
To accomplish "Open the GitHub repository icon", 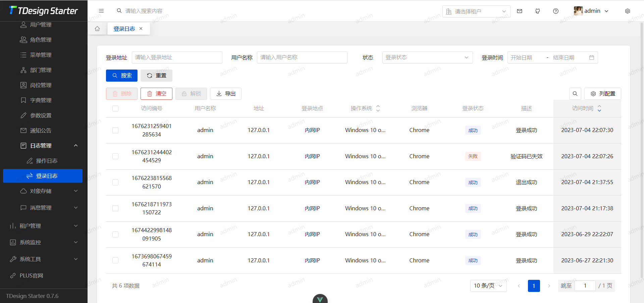I will [x=538, y=11].
